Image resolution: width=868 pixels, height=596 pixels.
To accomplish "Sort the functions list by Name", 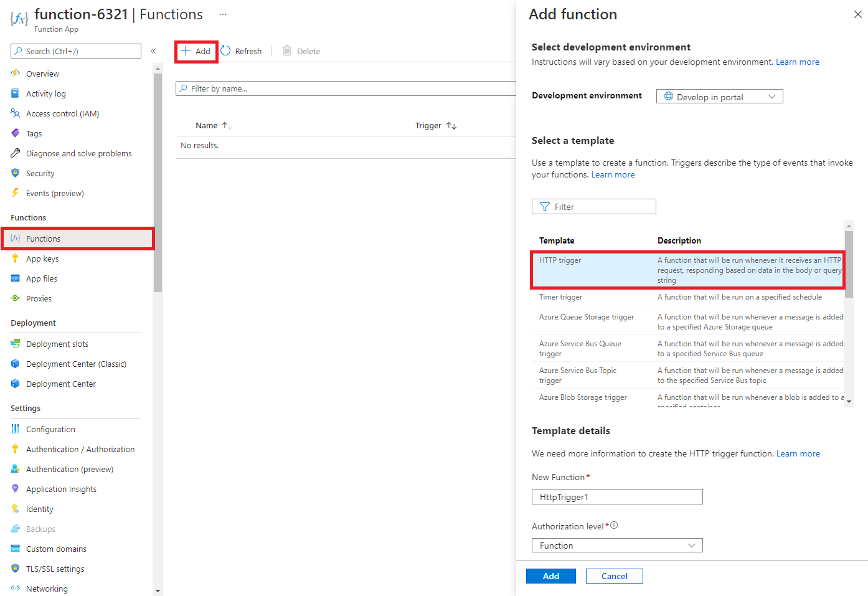I will [x=213, y=125].
